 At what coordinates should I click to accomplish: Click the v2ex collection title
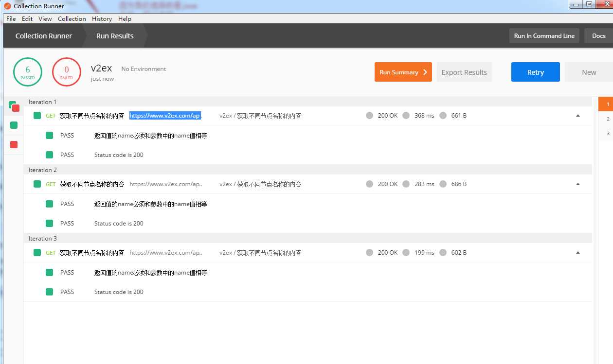click(x=101, y=68)
